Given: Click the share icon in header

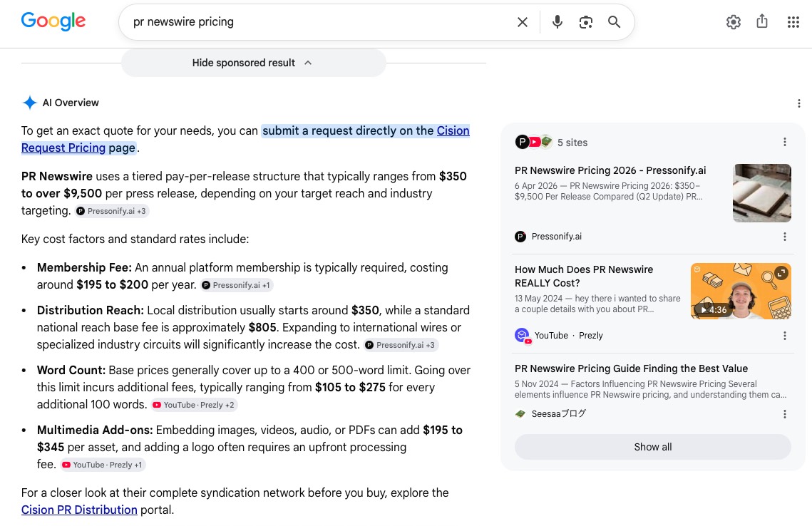Looking at the screenshot, I should click(762, 21).
